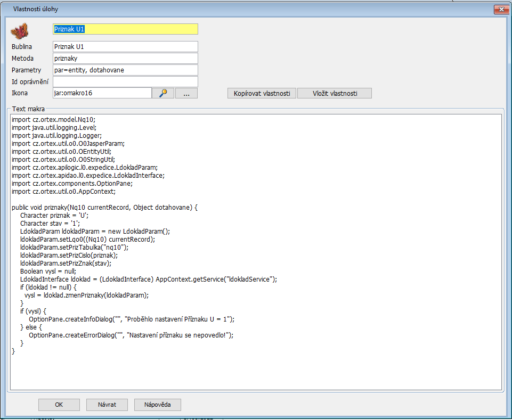Confirm the dialog with OK

[x=59, y=405]
